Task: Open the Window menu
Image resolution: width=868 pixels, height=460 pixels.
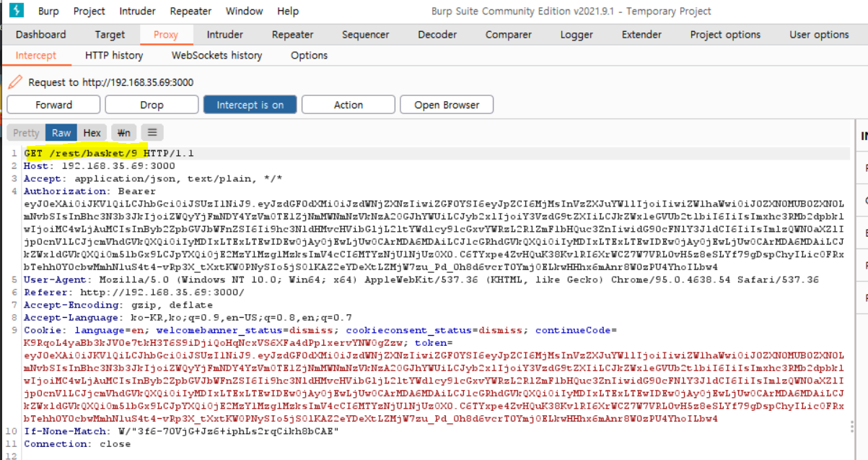Action: point(244,11)
